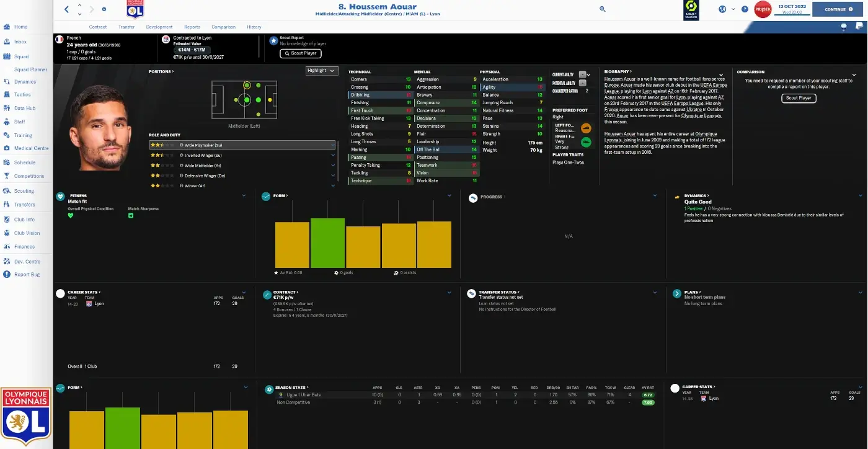Click the Olympique Lyonnais badge in header
This screenshot has height=449, width=868.
coord(134,9)
